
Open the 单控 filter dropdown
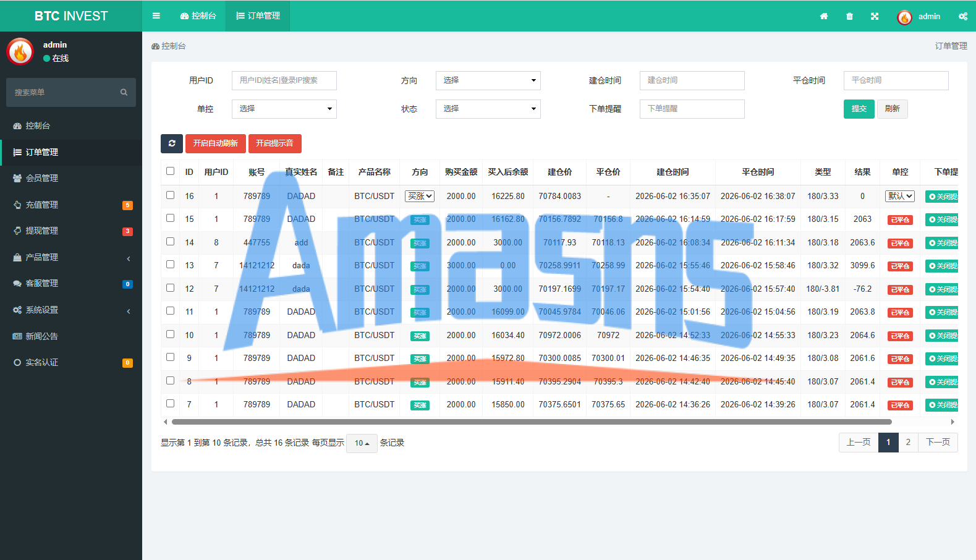(284, 109)
